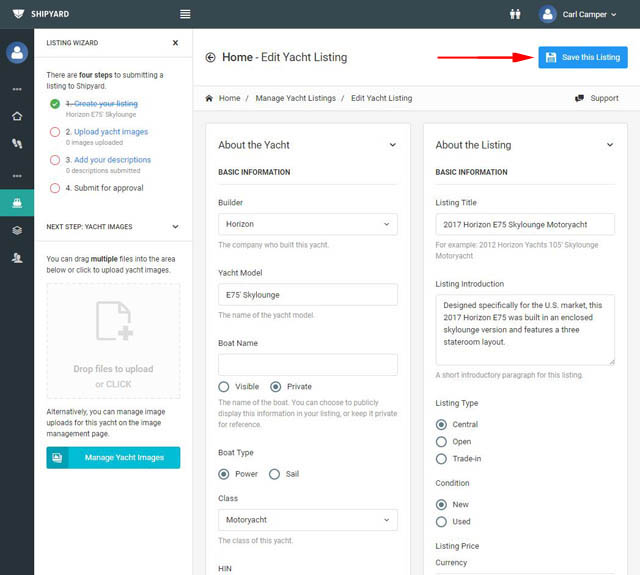Image resolution: width=640 pixels, height=575 pixels.
Task: Click the footprints icon in sidebar
Action: [x=17, y=144]
